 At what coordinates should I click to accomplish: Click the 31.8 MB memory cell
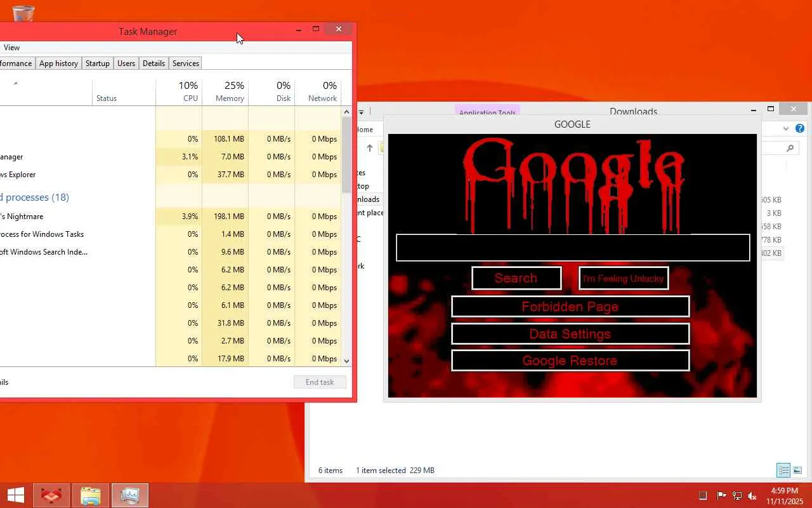[x=225, y=323]
